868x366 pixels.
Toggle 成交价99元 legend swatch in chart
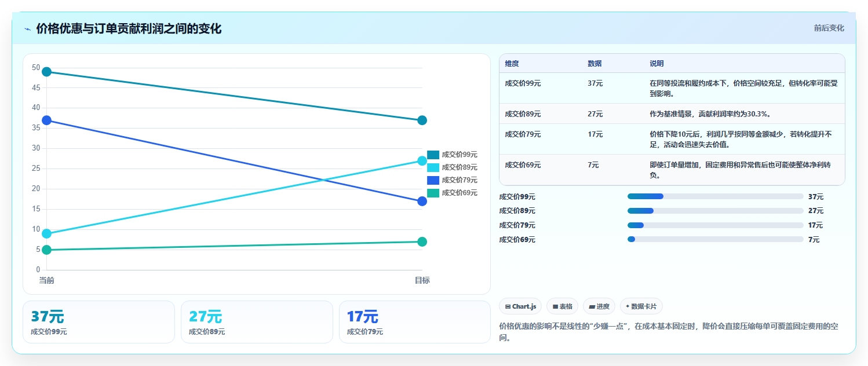tap(433, 155)
